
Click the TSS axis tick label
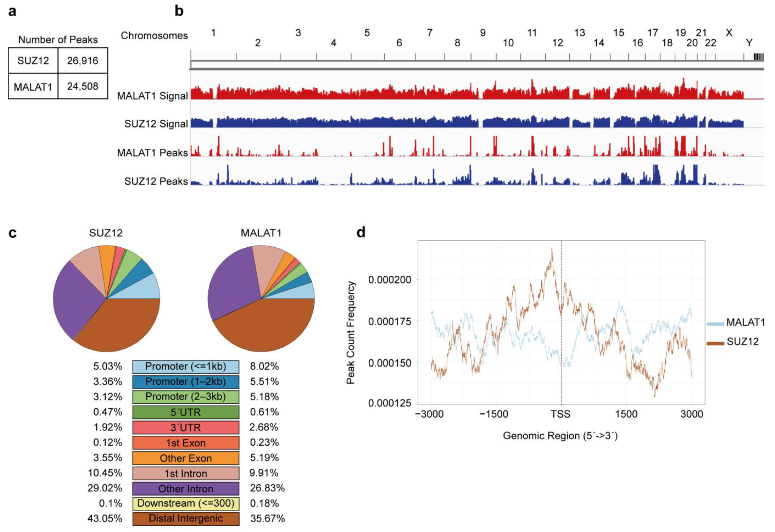point(561,414)
